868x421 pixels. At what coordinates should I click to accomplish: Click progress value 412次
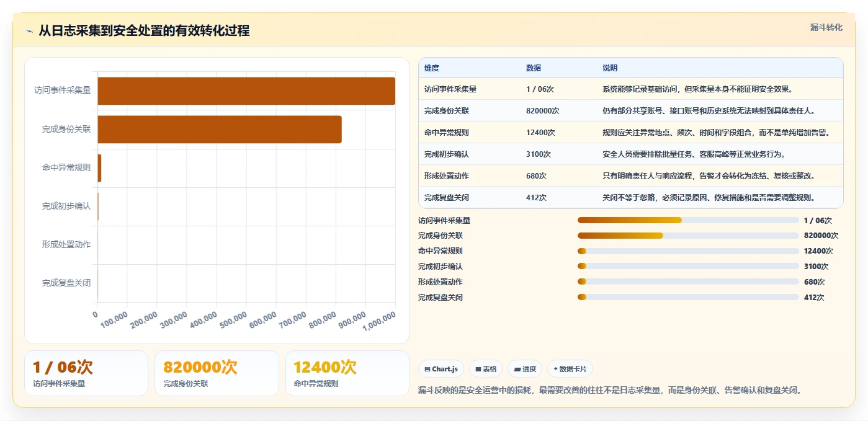pos(814,298)
